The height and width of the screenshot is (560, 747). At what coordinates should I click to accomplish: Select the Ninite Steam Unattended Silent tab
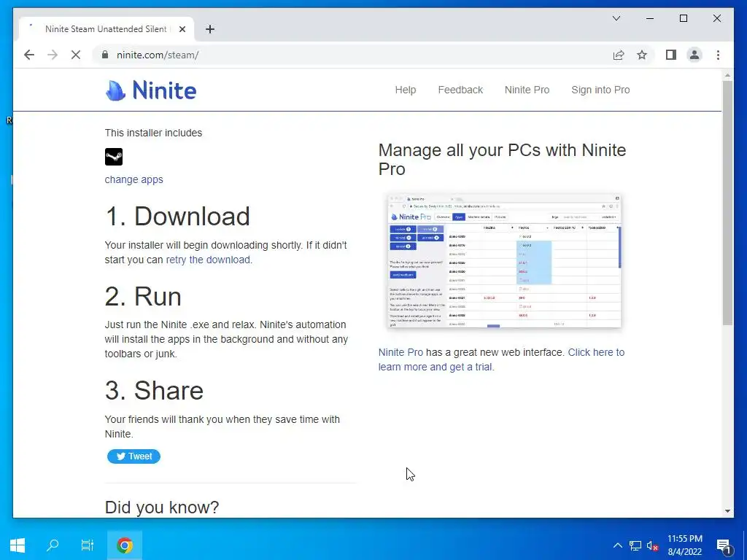click(107, 29)
